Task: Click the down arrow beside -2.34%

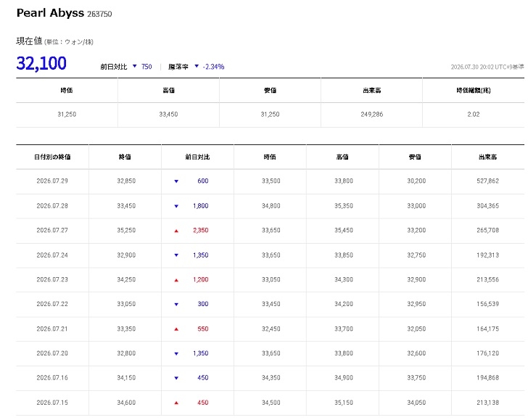Action: tap(197, 66)
